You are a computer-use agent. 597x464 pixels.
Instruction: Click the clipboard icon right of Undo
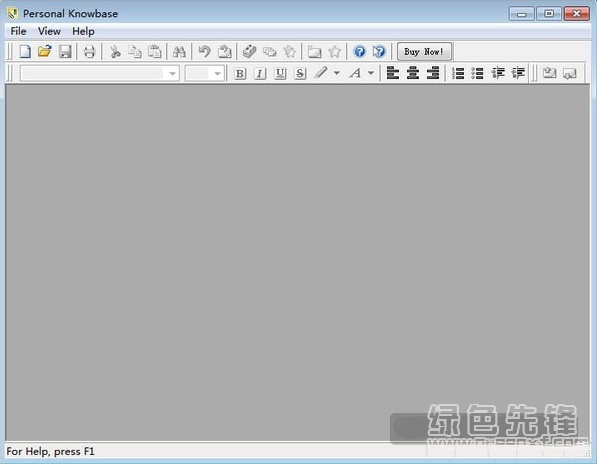[x=225, y=51]
